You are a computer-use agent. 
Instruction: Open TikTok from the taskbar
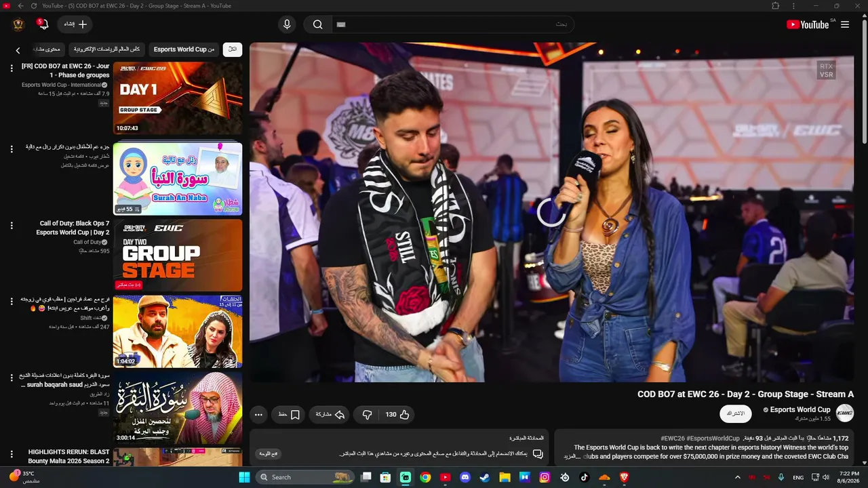(x=585, y=477)
